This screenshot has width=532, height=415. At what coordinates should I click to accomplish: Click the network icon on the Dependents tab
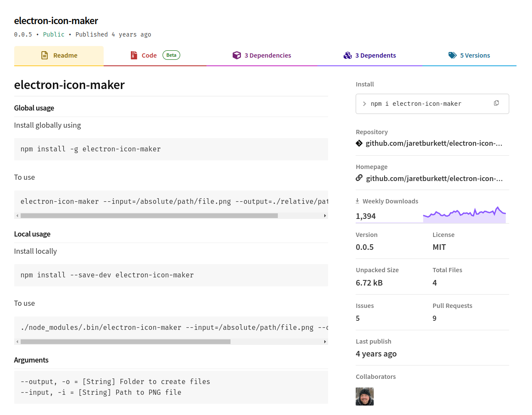click(x=347, y=55)
